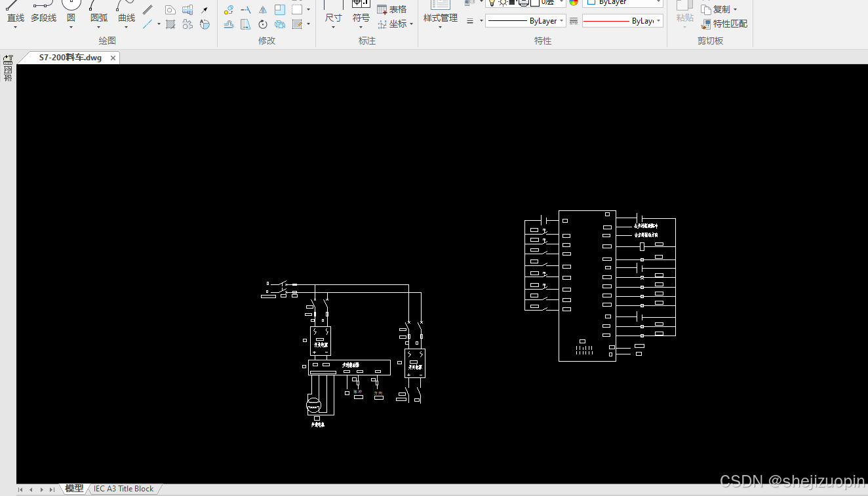Open the 样式管理 style manager
Viewport: 868px width, 496px height.
[441, 14]
